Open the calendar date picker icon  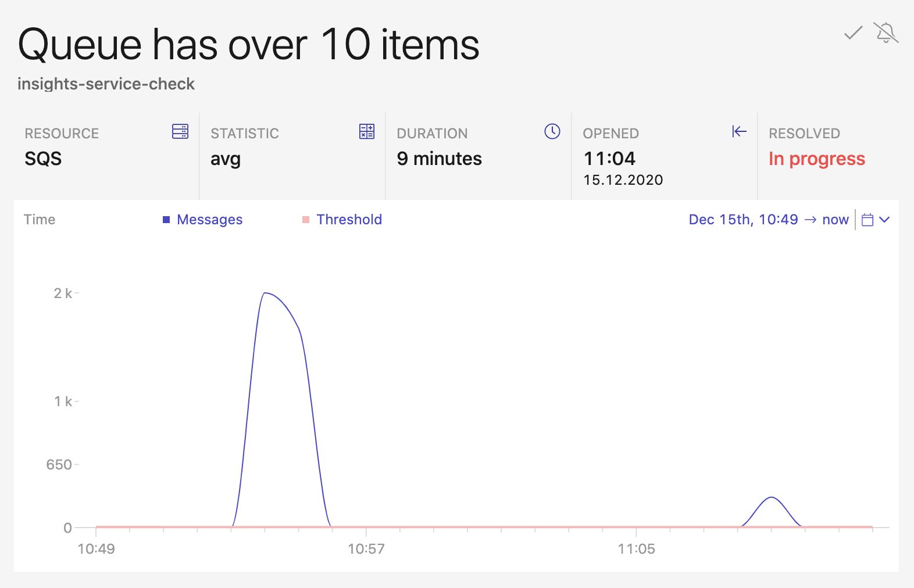867,220
